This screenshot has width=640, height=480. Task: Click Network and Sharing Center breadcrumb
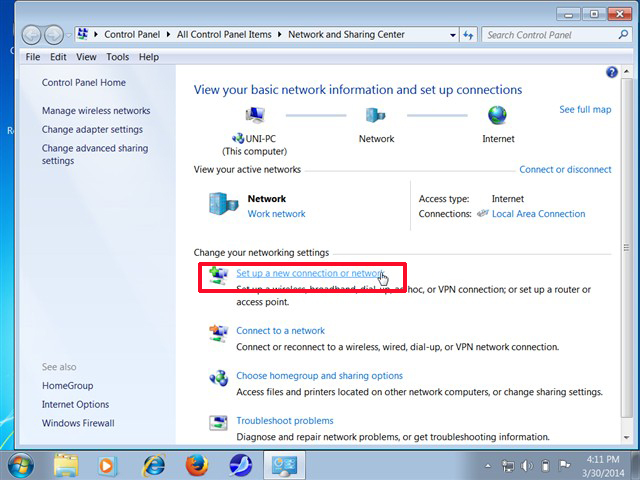346,35
